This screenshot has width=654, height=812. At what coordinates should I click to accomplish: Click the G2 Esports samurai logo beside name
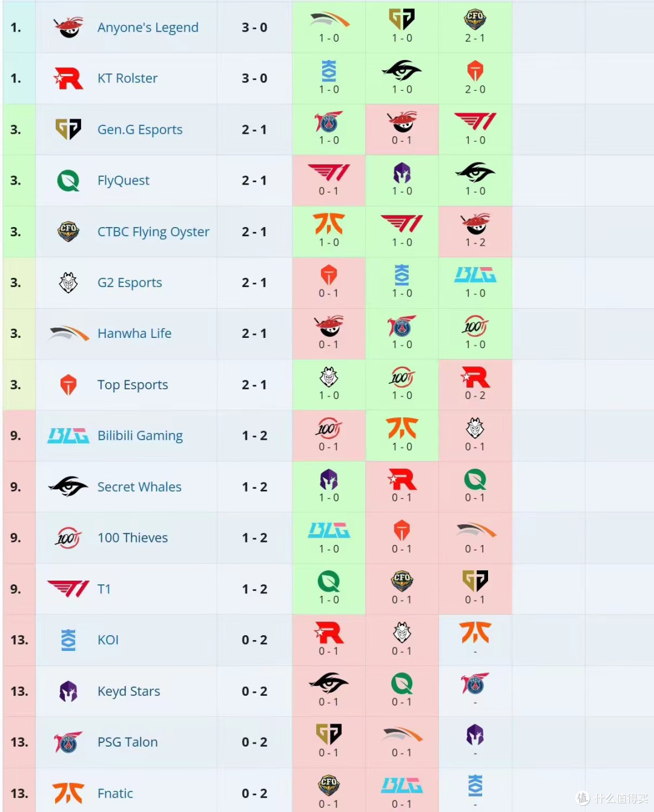(68, 282)
